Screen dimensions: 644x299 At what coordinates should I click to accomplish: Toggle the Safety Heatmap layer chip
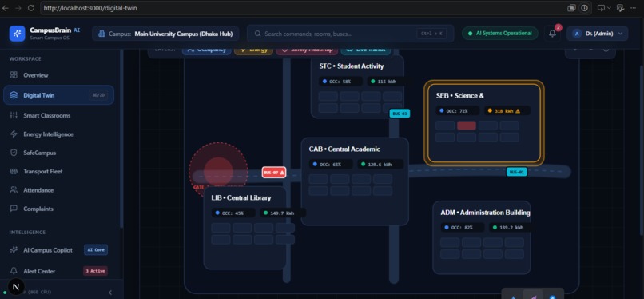point(307,50)
